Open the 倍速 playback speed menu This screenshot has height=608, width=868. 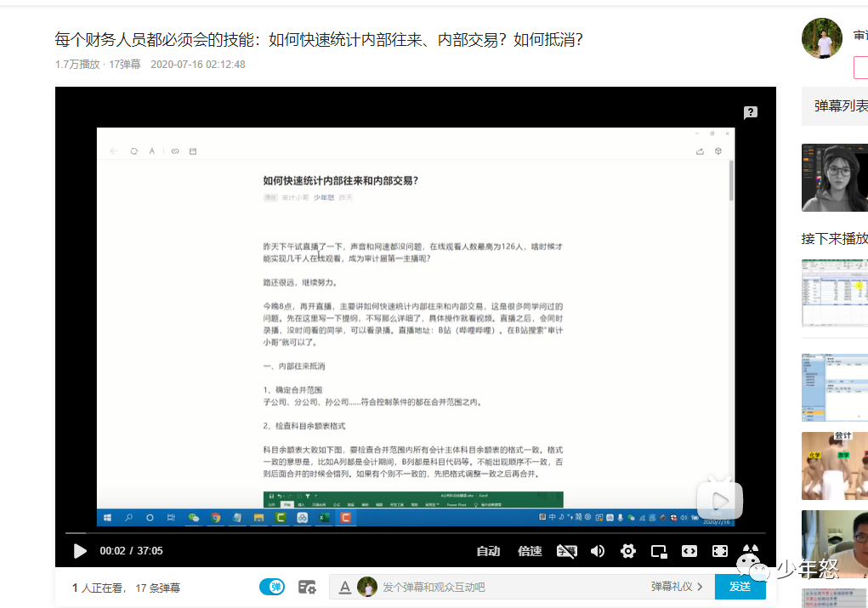pyautogui.click(x=530, y=551)
